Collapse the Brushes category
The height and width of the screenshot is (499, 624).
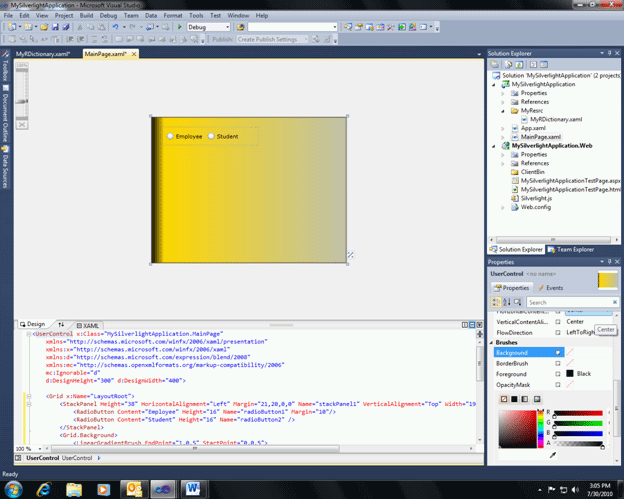491,343
